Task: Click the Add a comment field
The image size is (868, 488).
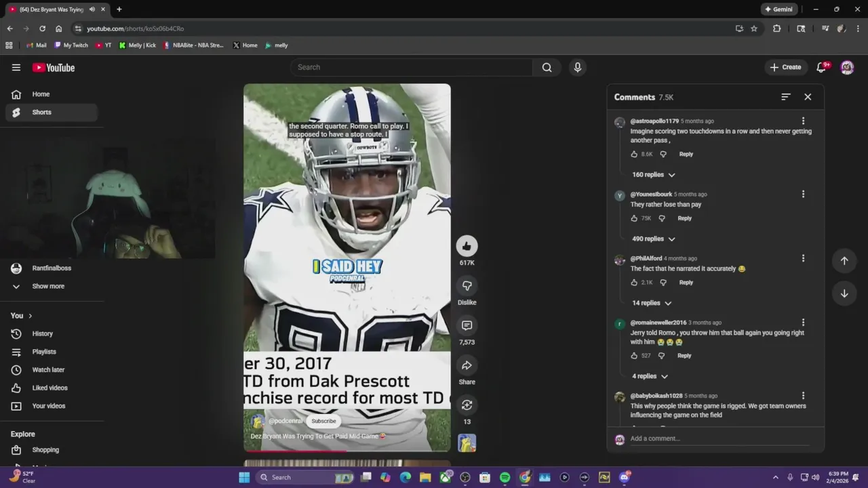Action: click(x=719, y=439)
